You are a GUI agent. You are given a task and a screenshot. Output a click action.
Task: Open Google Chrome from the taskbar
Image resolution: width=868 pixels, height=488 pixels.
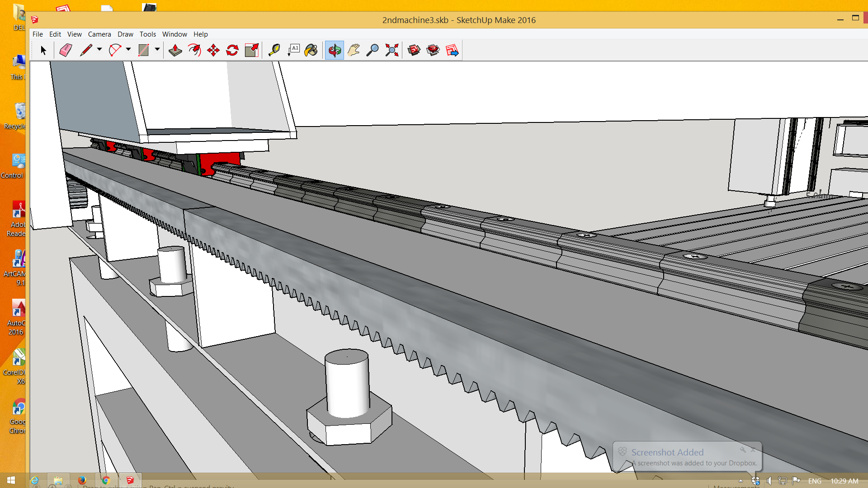(106, 480)
